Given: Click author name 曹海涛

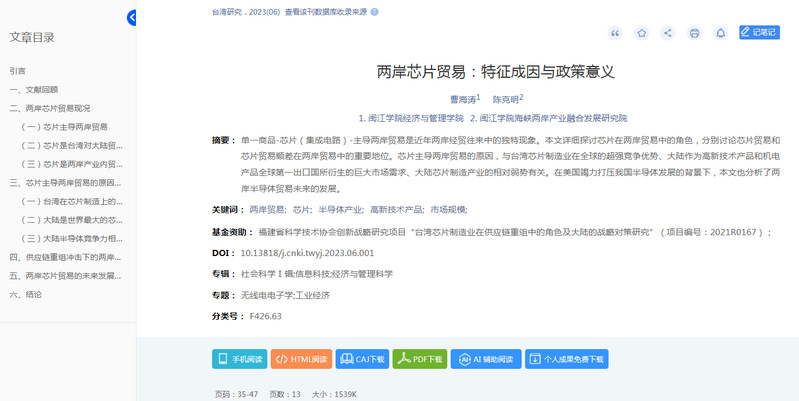Looking at the screenshot, I should [x=462, y=100].
